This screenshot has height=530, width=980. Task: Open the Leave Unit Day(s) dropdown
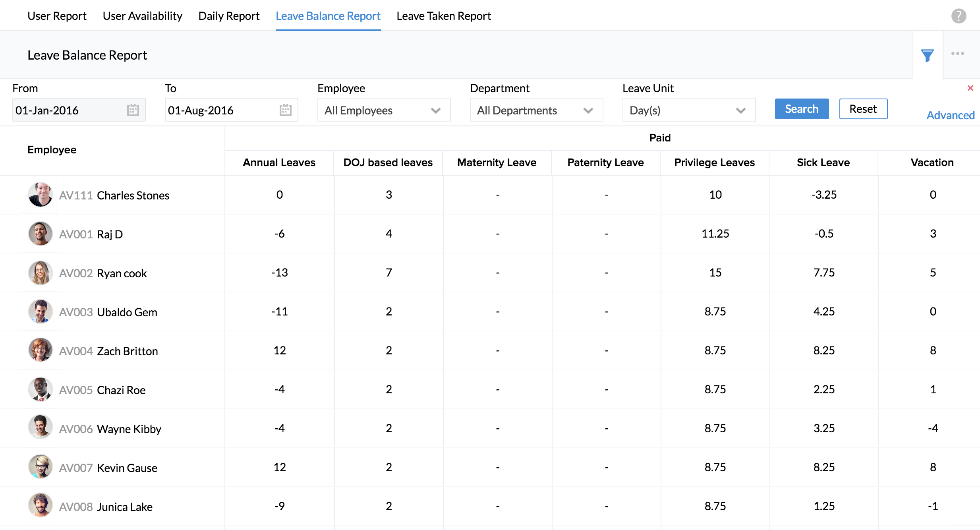coord(688,110)
